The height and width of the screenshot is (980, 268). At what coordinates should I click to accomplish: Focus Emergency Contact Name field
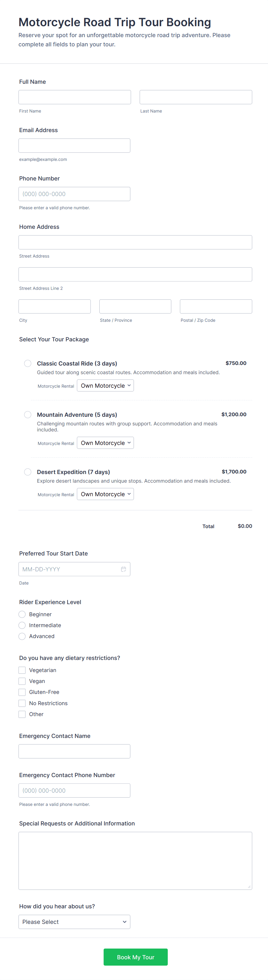click(x=74, y=751)
